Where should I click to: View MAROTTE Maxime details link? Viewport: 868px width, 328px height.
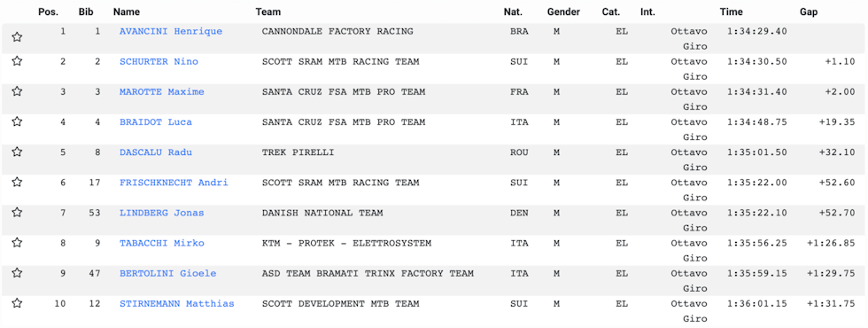click(x=161, y=92)
